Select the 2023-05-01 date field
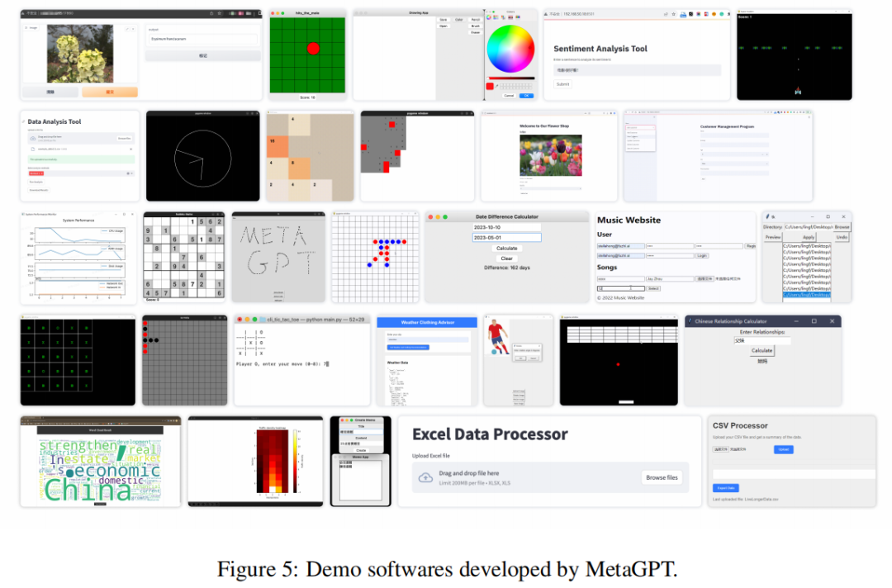Screen dimensions: 892x588 (x=506, y=237)
